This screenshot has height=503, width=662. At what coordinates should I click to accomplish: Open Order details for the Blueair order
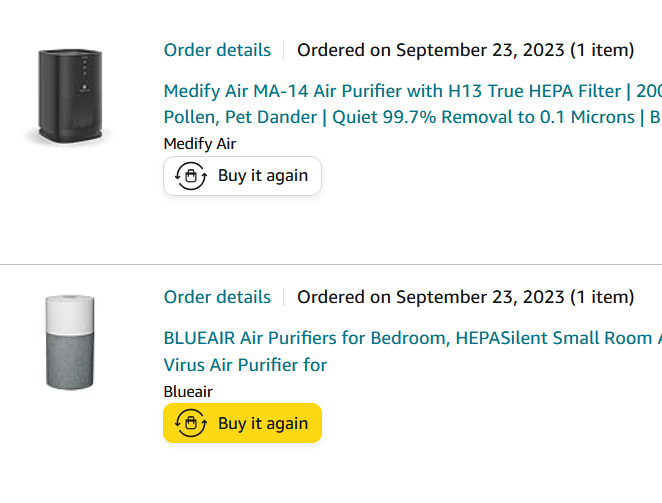click(x=217, y=297)
